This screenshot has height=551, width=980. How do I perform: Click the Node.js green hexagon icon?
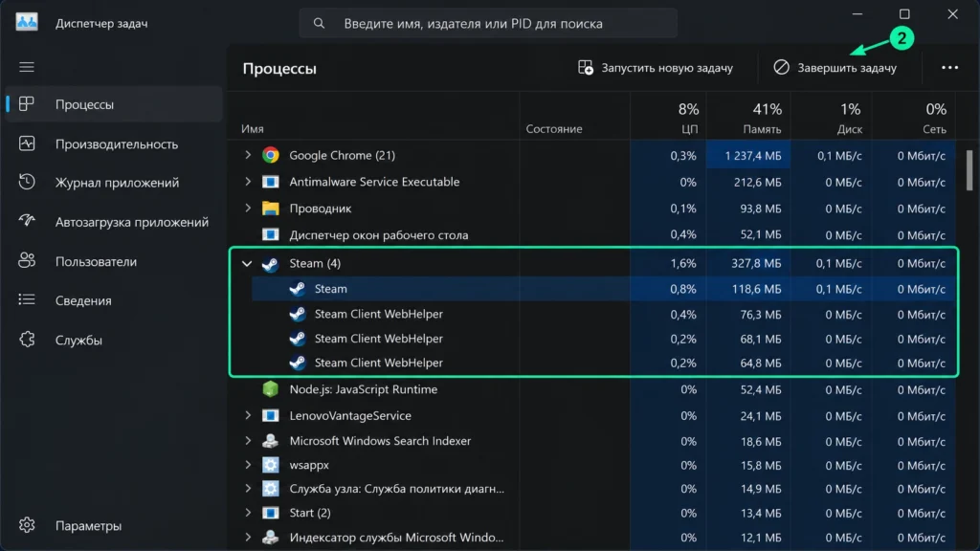tap(271, 388)
